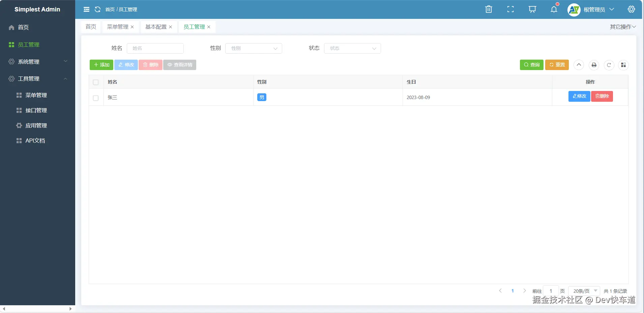Image resolution: width=644 pixels, height=313 pixels.
Task: Click the toolbar 修改 button
Action: (x=126, y=65)
